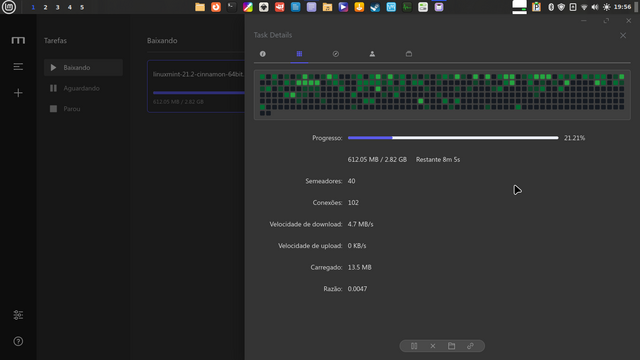
Task: Open the Steam icon in the top panel
Action: click(x=375, y=7)
